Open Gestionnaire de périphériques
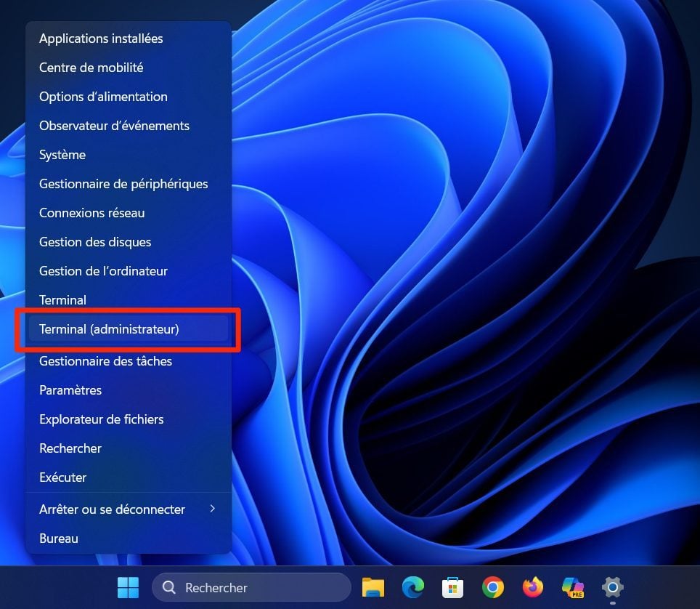Screen dimensions: 700x609 pyautogui.click(x=129, y=184)
